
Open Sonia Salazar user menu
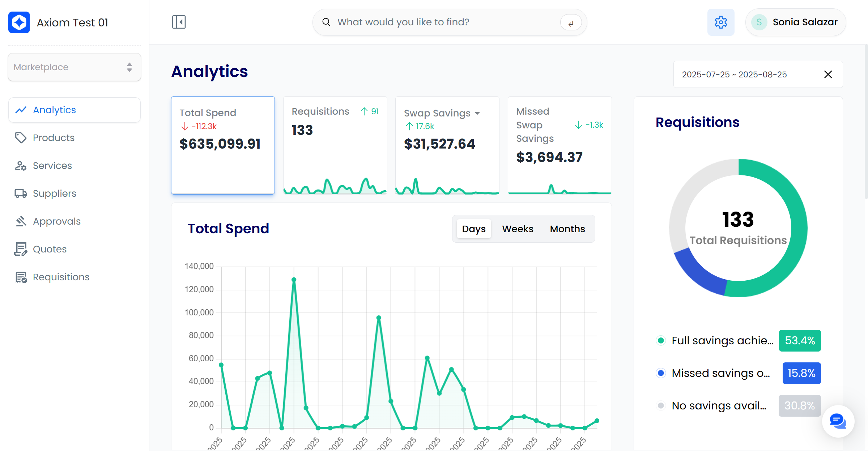pos(796,22)
